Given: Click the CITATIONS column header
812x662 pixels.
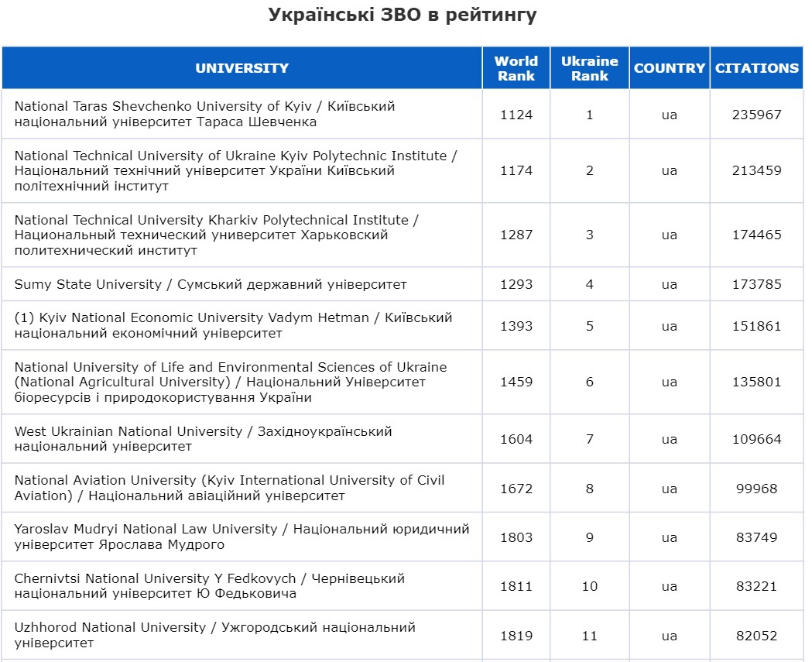Looking at the screenshot, I should tap(756, 67).
